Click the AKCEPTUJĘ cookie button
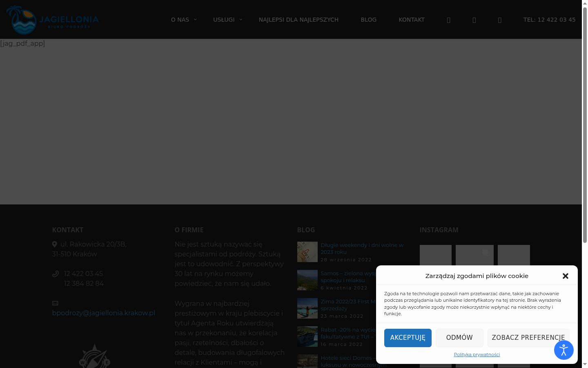Image resolution: width=588 pixels, height=368 pixels. 408,338
